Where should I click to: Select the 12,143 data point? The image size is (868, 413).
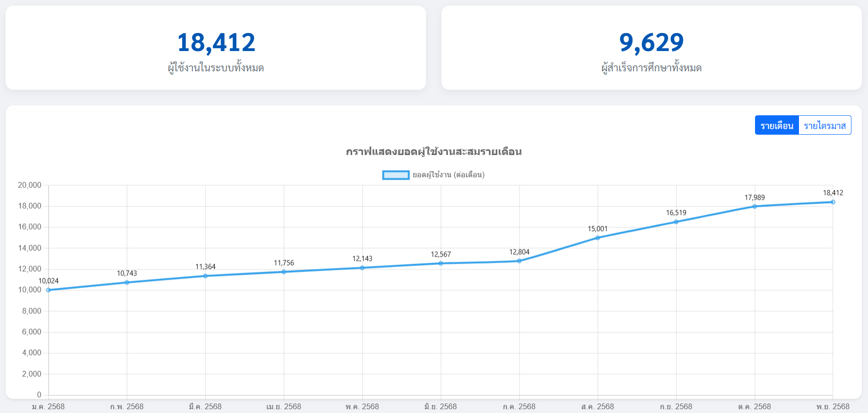[x=362, y=268]
